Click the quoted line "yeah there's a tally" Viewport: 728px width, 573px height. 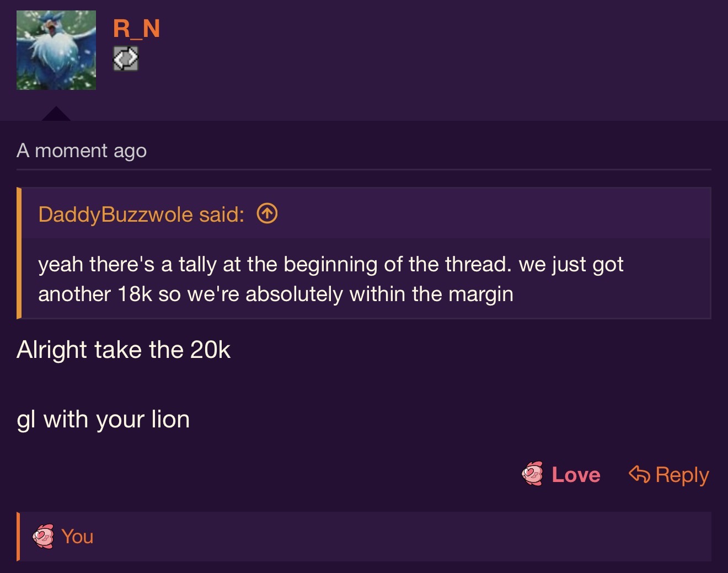coord(330,265)
